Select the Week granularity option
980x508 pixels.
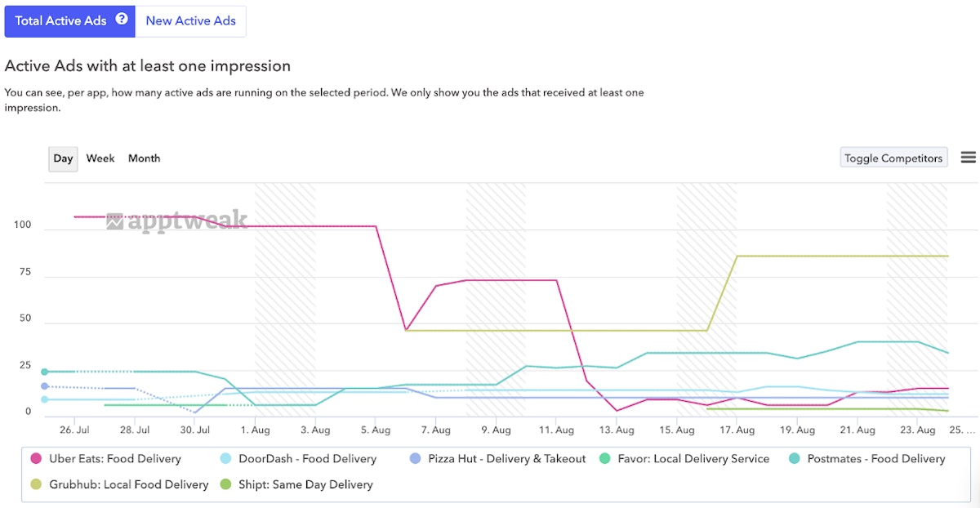pos(100,158)
